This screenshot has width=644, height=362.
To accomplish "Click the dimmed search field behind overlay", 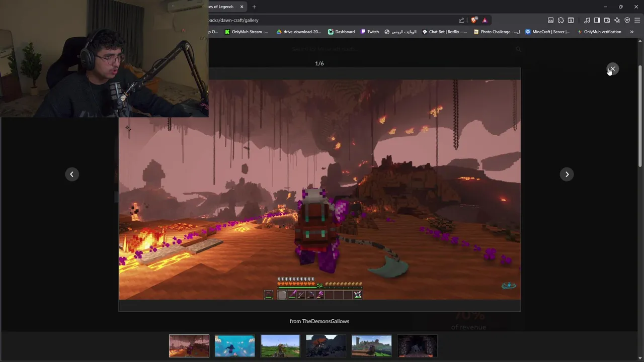I will click(403, 49).
